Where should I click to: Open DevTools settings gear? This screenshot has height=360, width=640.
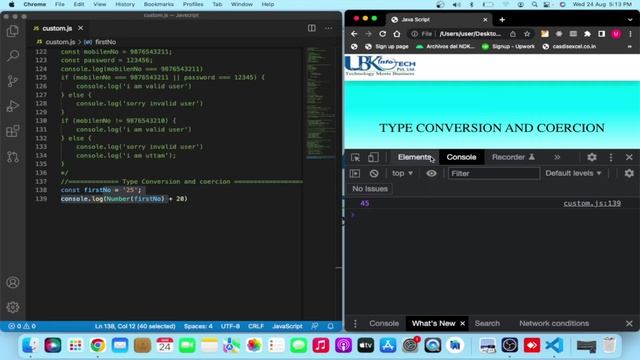tap(592, 157)
